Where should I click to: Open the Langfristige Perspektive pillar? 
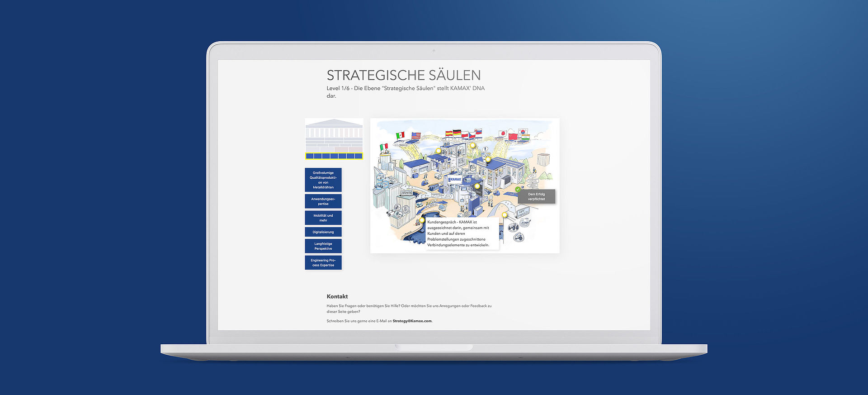[323, 246]
